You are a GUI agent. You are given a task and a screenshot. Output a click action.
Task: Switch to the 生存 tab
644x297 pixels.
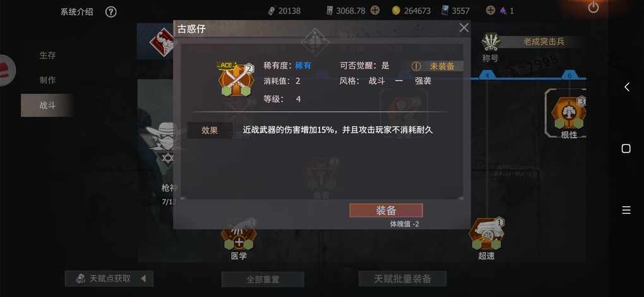click(47, 55)
